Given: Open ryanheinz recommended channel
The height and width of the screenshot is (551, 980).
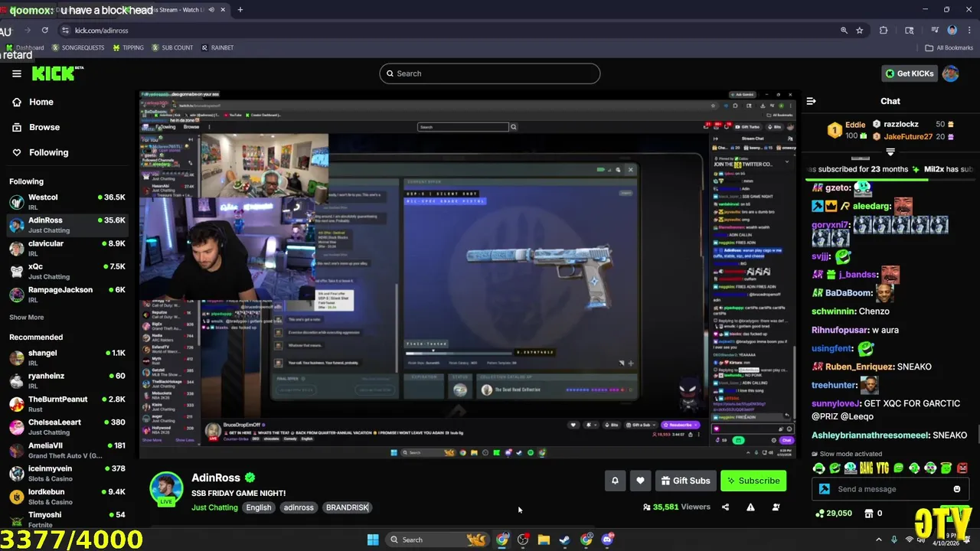Looking at the screenshot, I should pos(67,380).
